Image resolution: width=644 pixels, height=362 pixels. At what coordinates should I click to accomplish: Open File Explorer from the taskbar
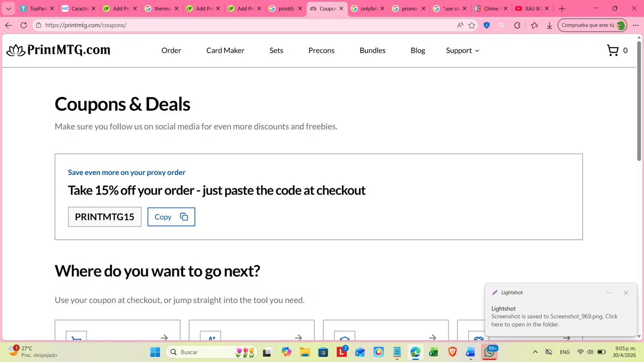305,352
